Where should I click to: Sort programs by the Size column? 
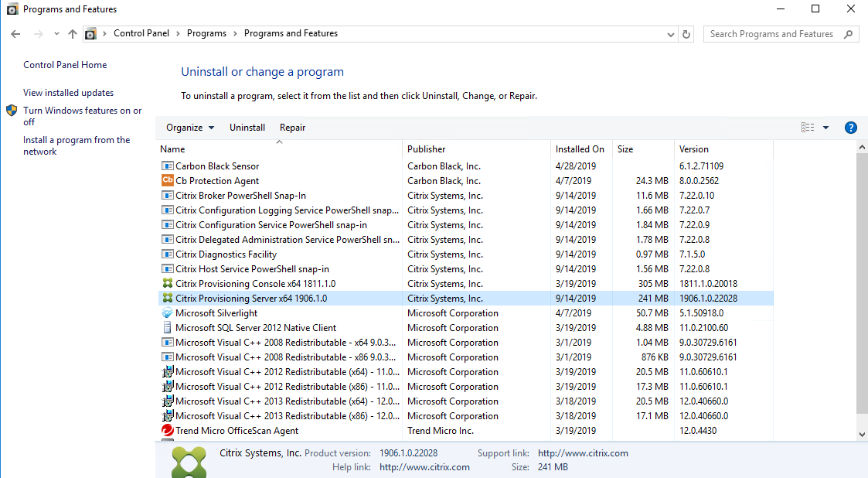coord(643,149)
